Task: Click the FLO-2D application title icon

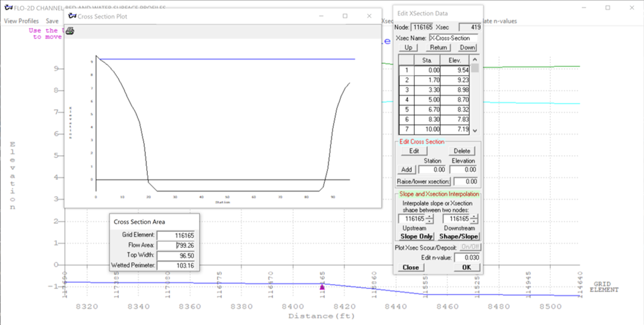Action: (8, 8)
